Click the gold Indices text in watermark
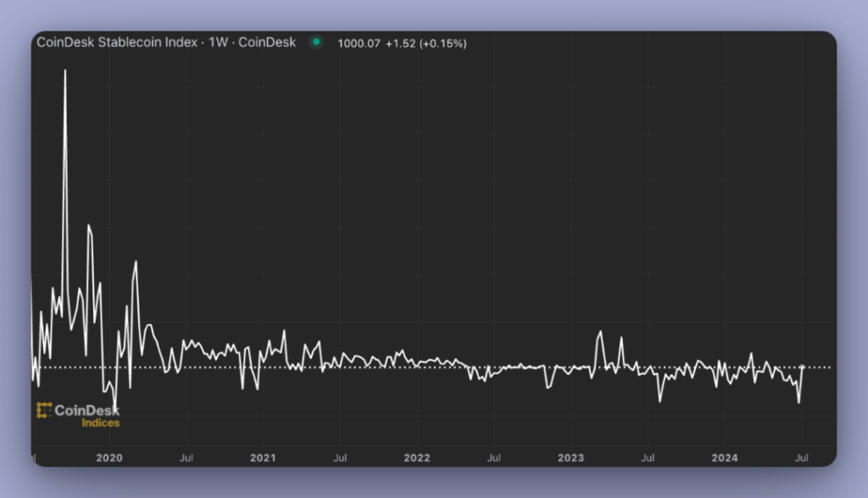 click(100, 423)
